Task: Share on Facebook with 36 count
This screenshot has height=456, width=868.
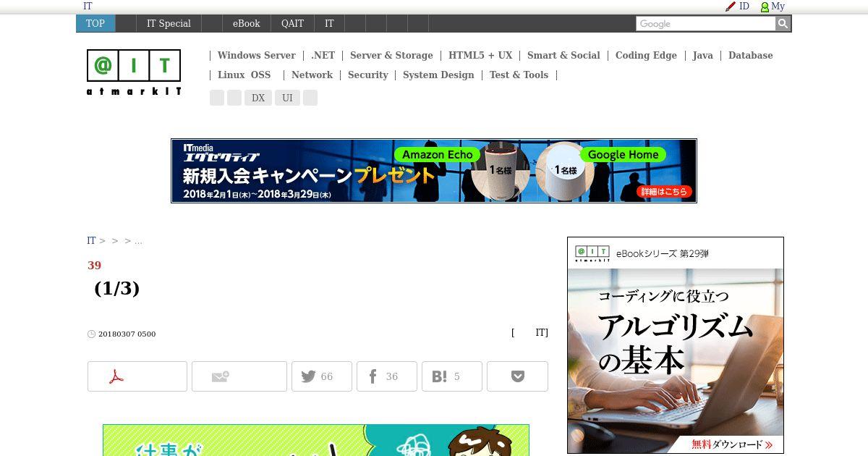Action: pos(387,376)
